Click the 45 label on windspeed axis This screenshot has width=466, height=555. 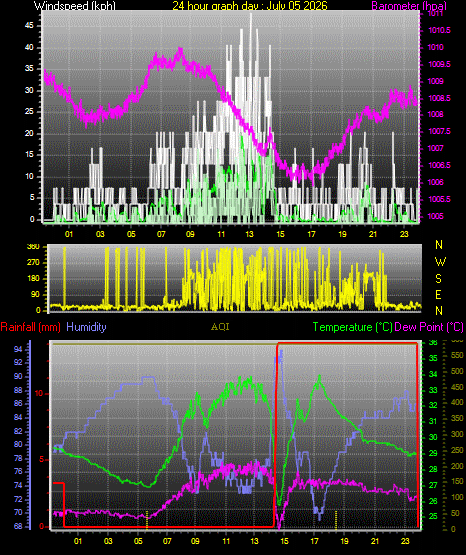pyautogui.click(x=29, y=25)
